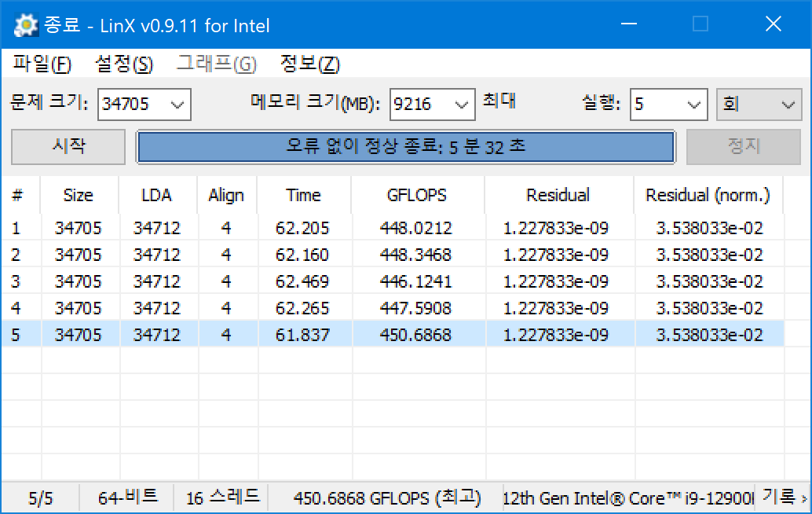Select row 5 with time 61.837
The image size is (812, 514).
pyautogui.click(x=393, y=335)
